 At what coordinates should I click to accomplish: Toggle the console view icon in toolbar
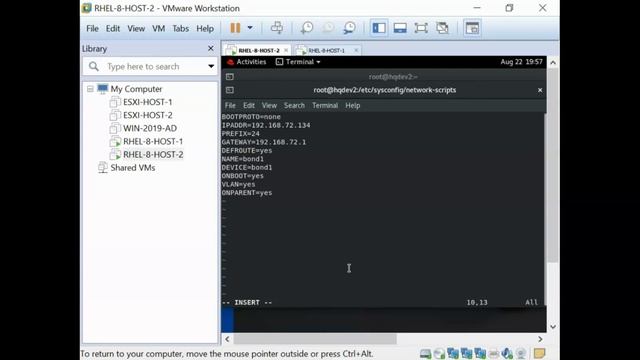(x=472, y=28)
